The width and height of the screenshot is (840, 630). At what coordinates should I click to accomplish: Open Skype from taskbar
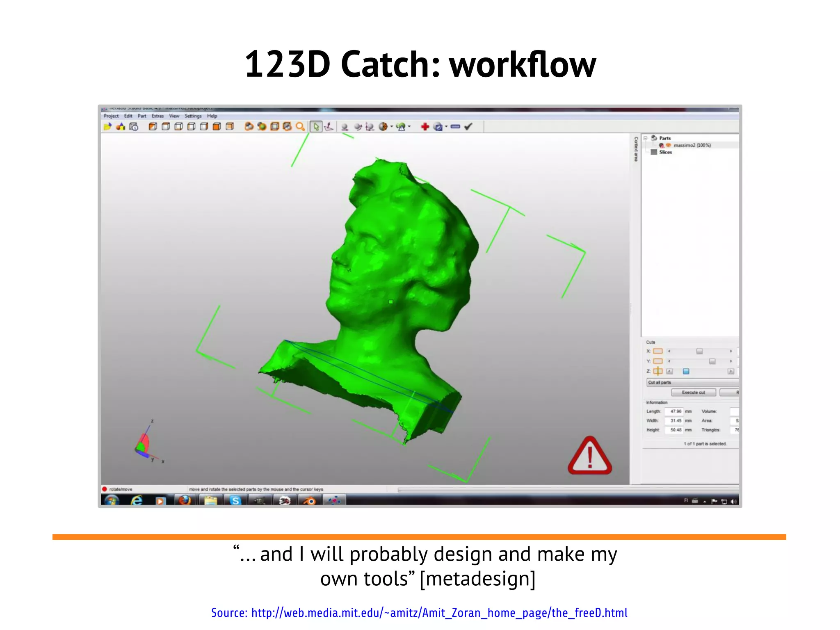point(235,500)
